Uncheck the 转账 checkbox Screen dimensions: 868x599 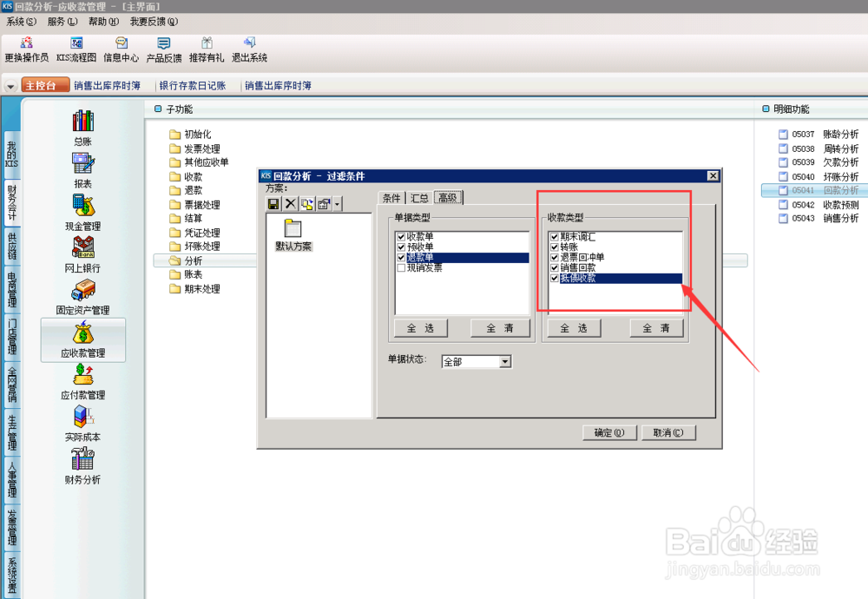coord(554,247)
